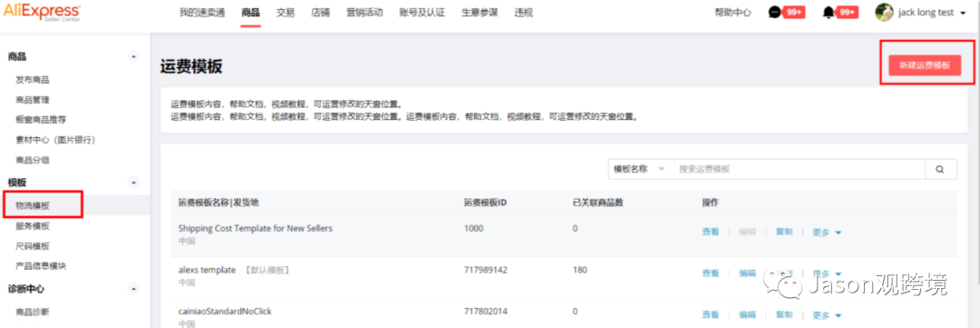Image resolution: width=980 pixels, height=328 pixels.
Task: Open 我的速卖通 top menu
Action: point(201,13)
